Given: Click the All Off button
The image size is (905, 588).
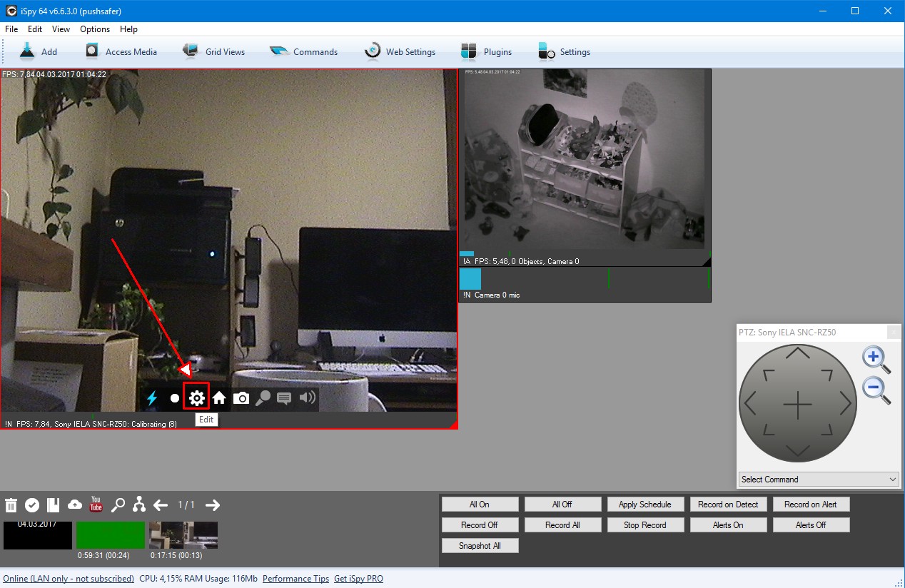Looking at the screenshot, I should 562,505.
